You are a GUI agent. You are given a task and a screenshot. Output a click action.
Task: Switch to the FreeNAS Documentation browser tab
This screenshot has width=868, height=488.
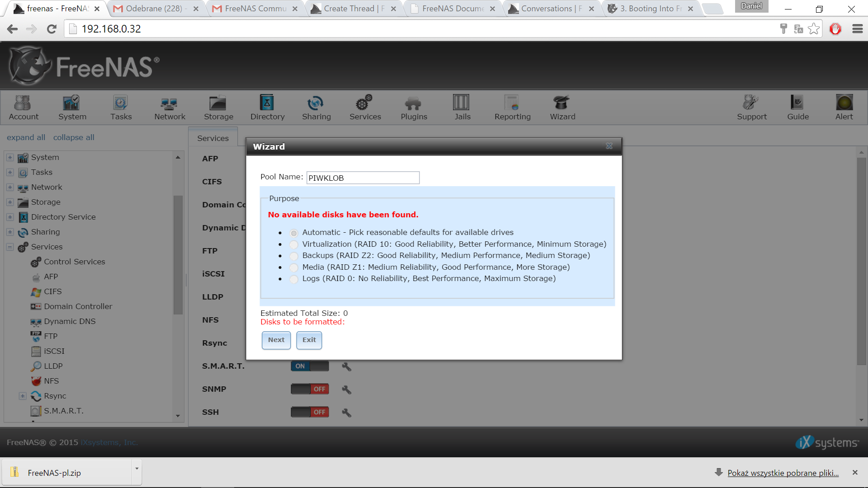point(453,9)
